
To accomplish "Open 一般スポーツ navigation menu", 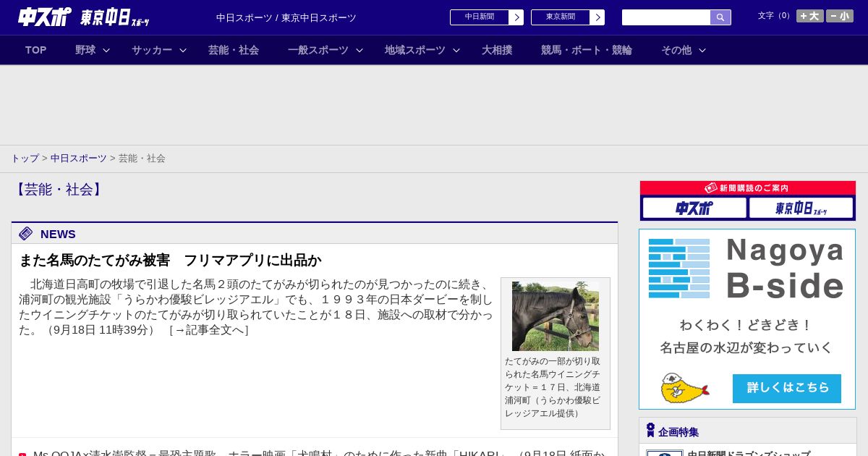I will click(x=318, y=50).
